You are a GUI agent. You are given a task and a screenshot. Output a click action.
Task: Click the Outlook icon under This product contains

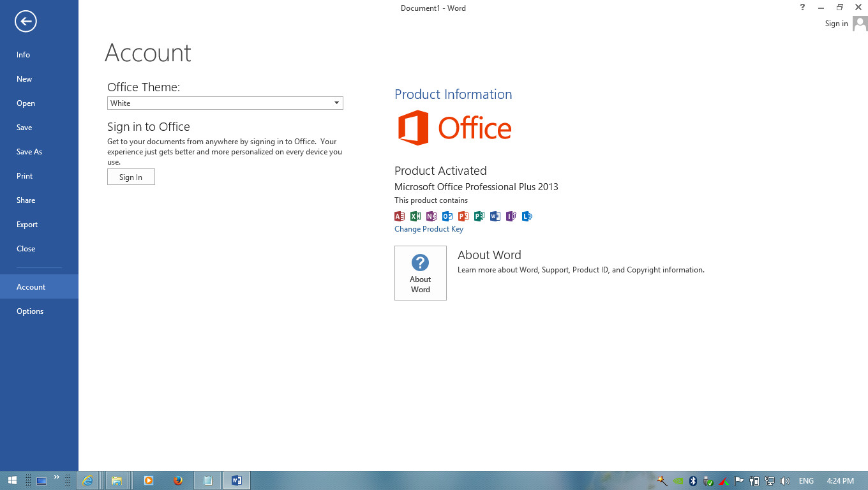447,216
